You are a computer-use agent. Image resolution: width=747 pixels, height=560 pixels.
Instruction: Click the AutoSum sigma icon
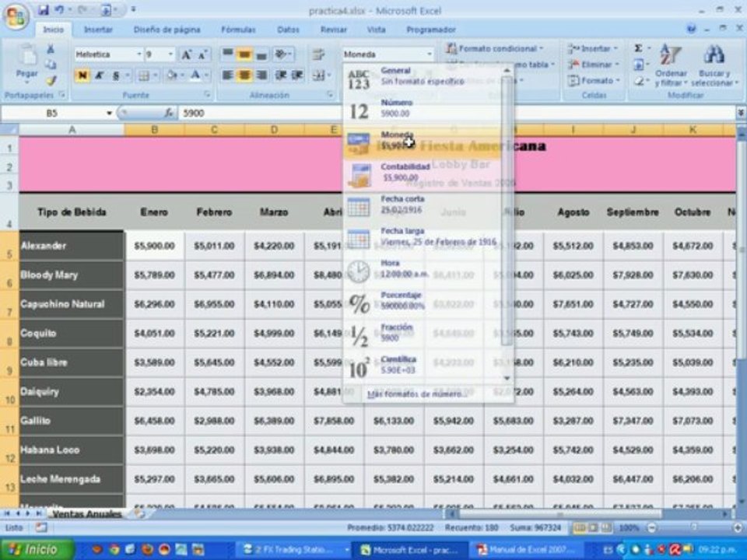tap(638, 48)
